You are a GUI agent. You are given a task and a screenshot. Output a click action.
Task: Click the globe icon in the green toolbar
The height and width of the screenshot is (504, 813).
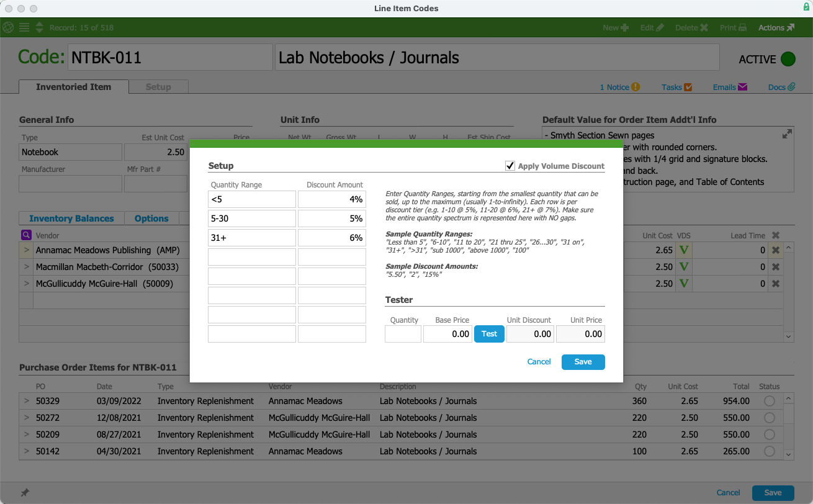[x=9, y=27]
